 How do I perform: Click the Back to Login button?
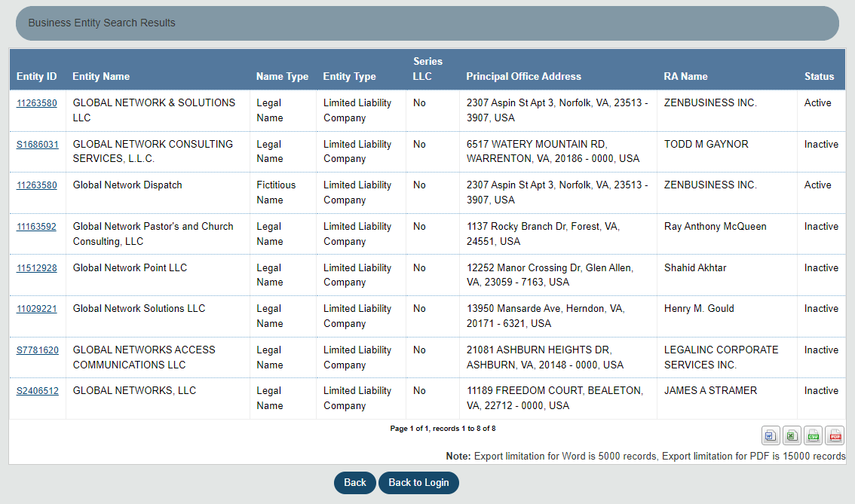click(x=418, y=483)
